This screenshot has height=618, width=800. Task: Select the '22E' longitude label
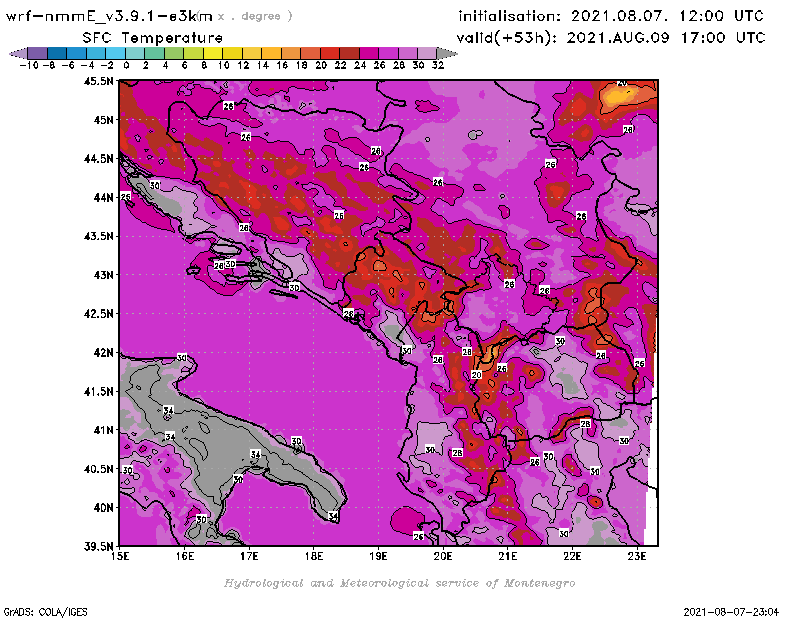click(x=572, y=556)
